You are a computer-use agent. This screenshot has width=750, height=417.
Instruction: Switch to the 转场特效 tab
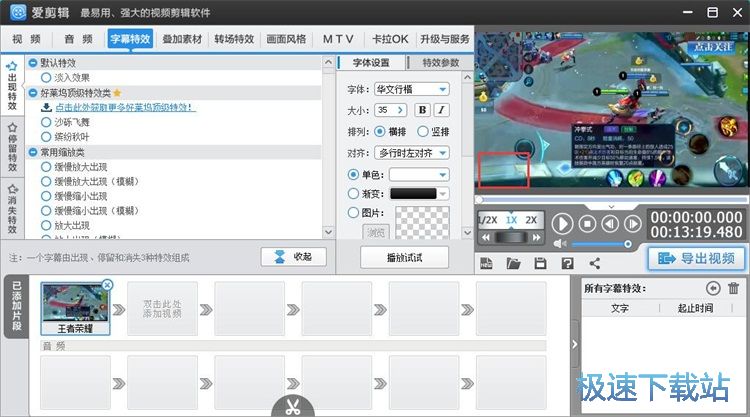click(233, 39)
